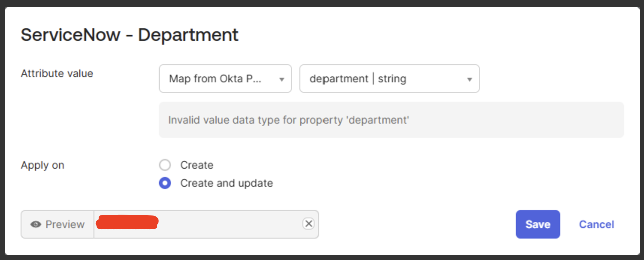The height and width of the screenshot is (260, 644).
Task: Clear the preview user field with X
Action: (308, 224)
